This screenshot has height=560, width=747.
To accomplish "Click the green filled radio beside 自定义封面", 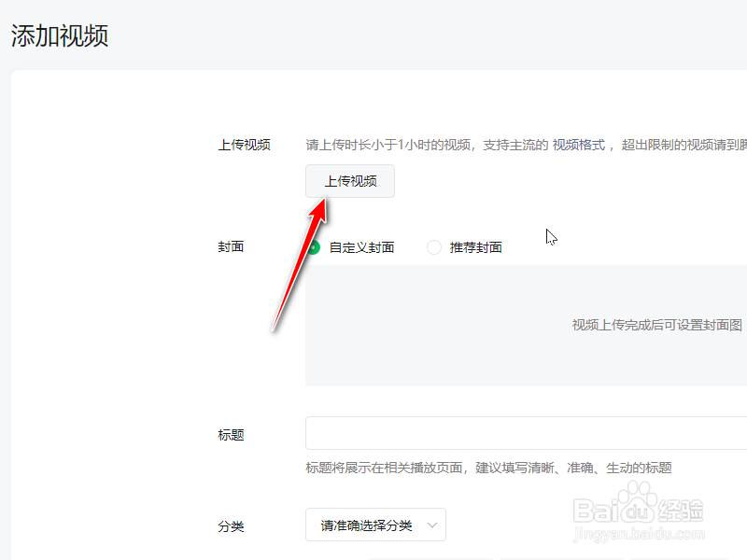I will (313, 247).
